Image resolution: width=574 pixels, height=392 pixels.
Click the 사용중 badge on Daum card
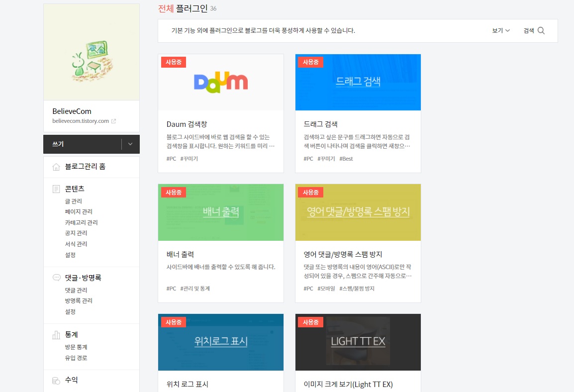point(174,62)
